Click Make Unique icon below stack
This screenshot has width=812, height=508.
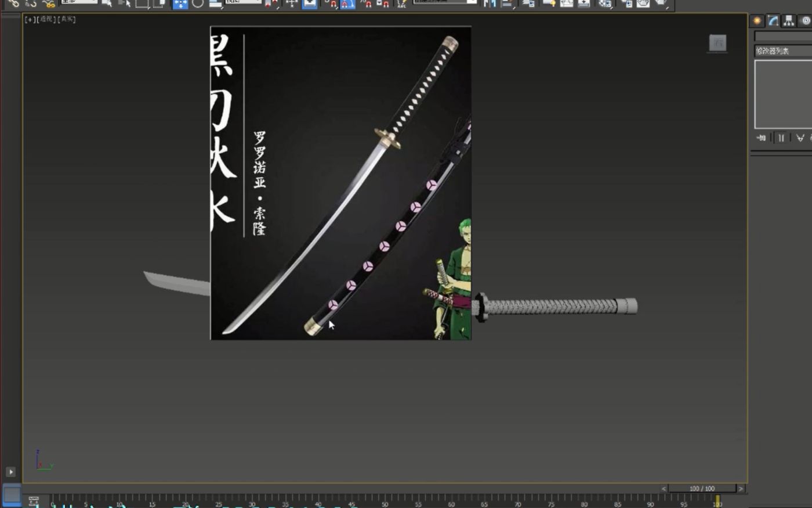tap(800, 138)
